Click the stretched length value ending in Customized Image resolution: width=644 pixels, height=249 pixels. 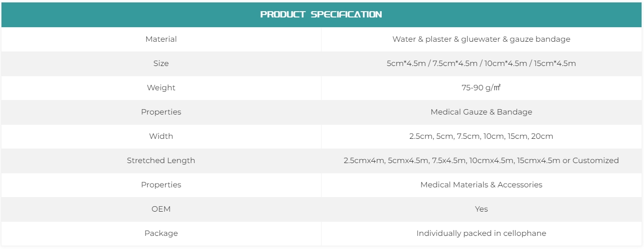481,161
